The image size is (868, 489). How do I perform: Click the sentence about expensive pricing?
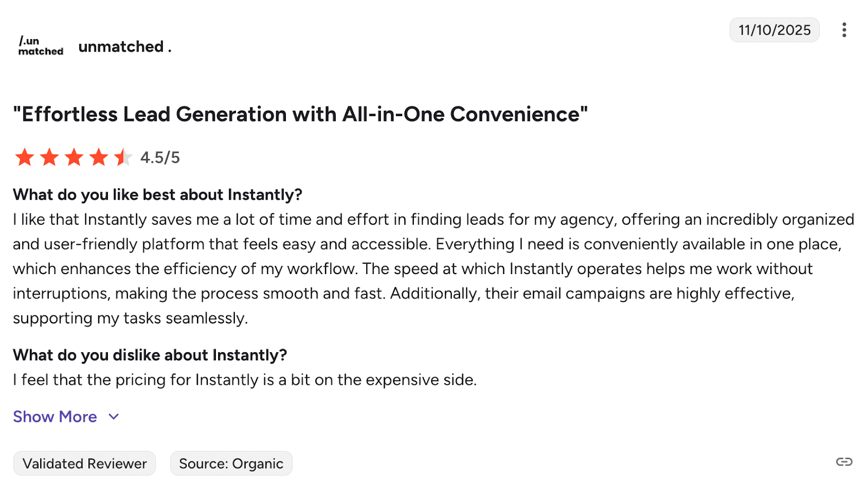(245, 380)
